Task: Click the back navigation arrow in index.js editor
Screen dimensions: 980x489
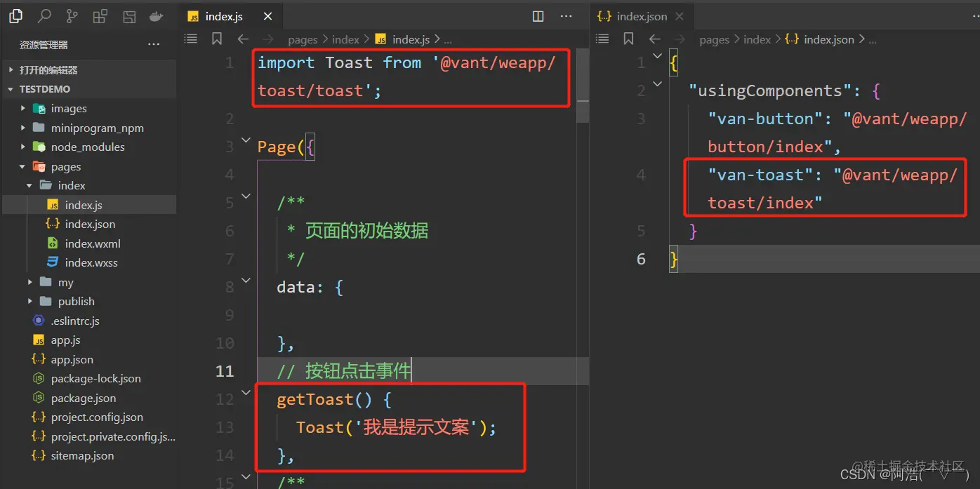Action: pyautogui.click(x=242, y=39)
